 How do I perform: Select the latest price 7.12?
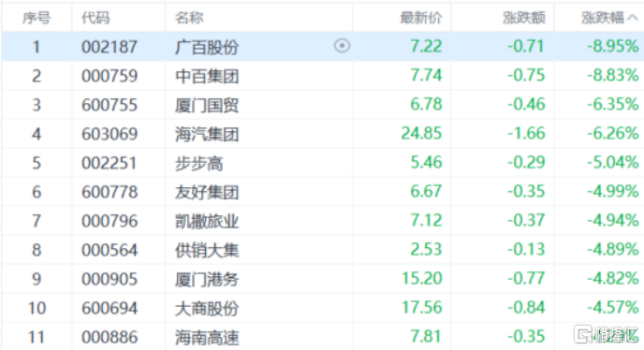[426, 220]
